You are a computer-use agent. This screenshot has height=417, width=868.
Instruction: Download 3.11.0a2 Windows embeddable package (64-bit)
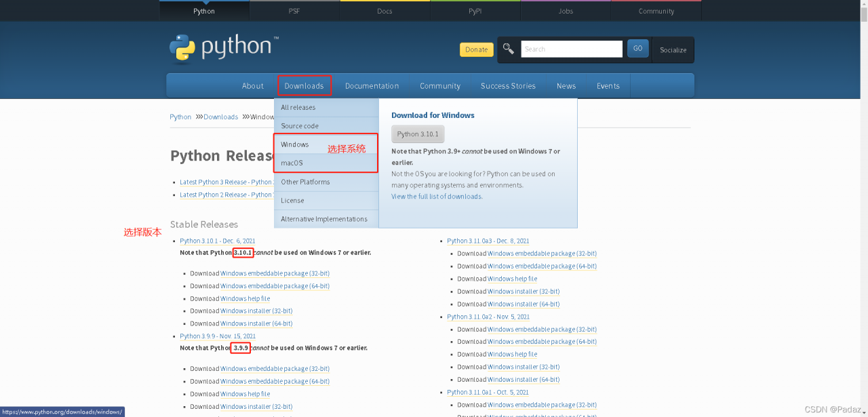542,342
